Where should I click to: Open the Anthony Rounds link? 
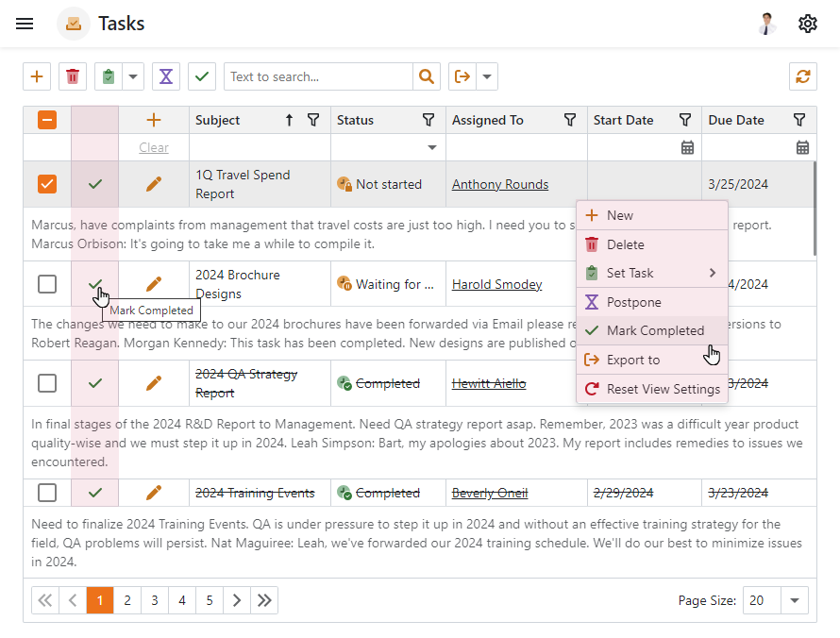point(500,184)
